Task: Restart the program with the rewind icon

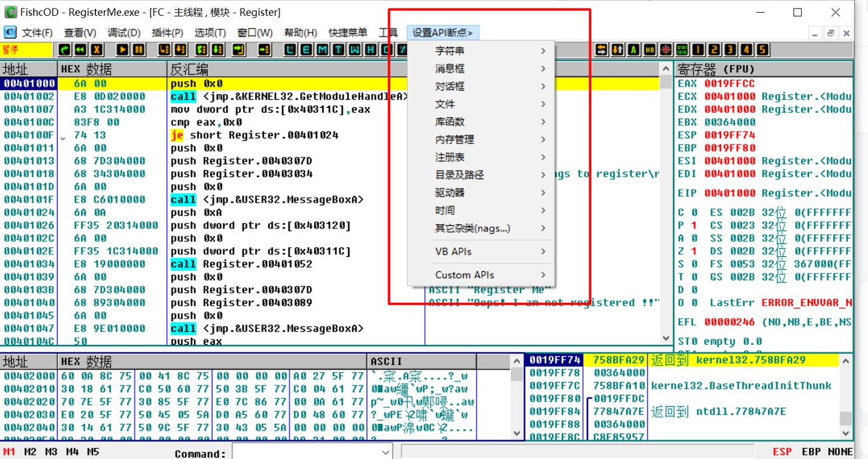Action: 80,50
